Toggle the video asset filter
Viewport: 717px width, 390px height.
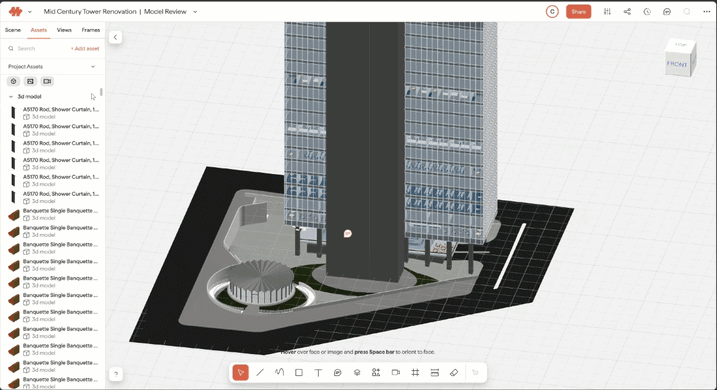(x=47, y=81)
